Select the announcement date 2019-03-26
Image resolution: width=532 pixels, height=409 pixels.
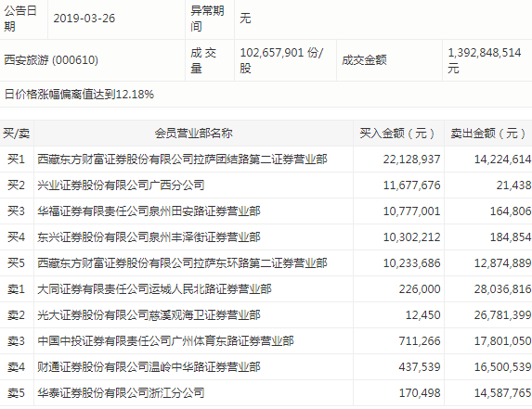point(84,19)
